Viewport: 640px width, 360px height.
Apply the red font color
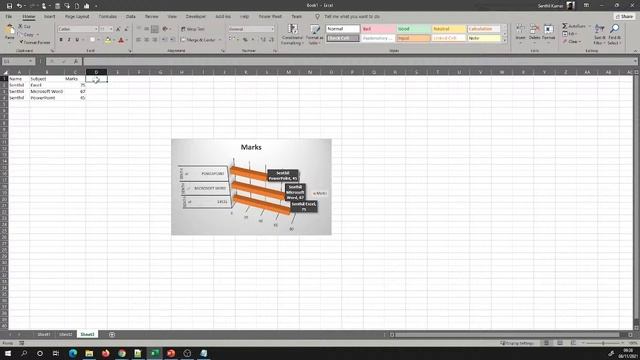point(121,40)
